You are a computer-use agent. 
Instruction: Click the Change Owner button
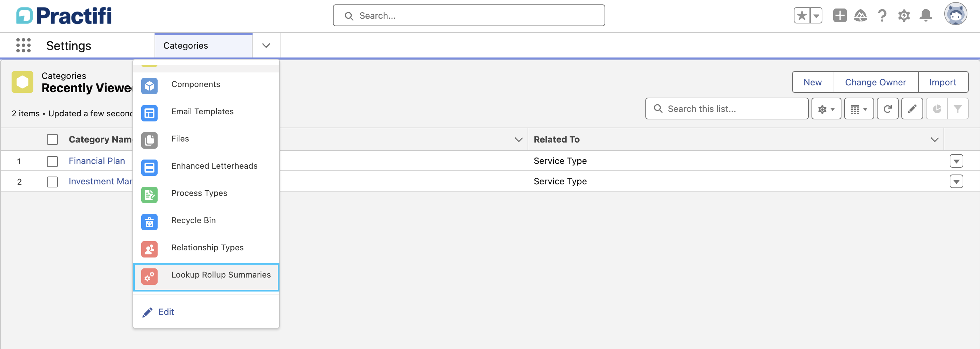[875, 82]
